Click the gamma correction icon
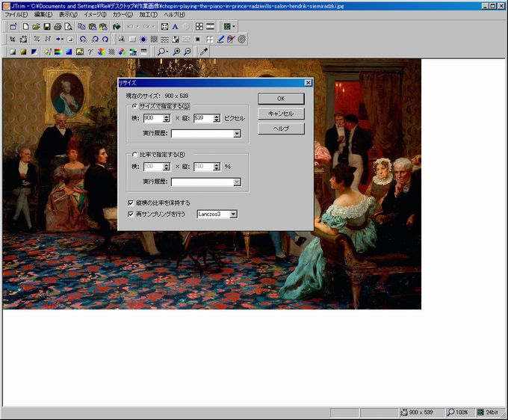This screenshot has height=420, width=508. click(x=90, y=52)
